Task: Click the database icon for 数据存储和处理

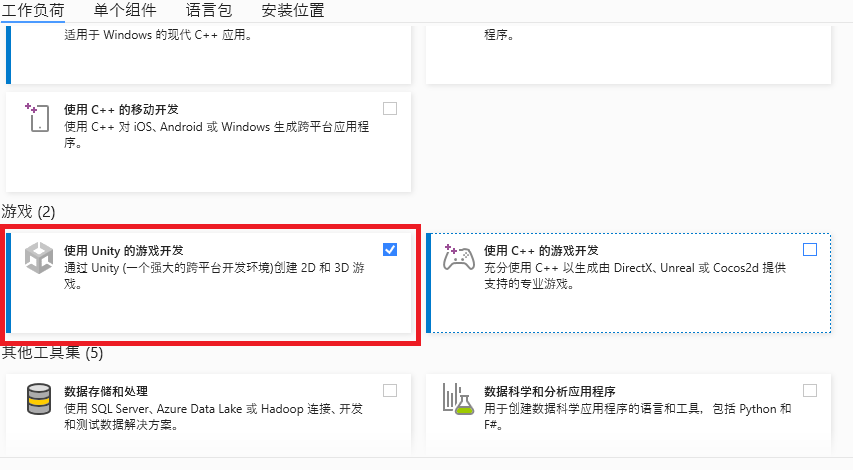Action: [x=40, y=399]
